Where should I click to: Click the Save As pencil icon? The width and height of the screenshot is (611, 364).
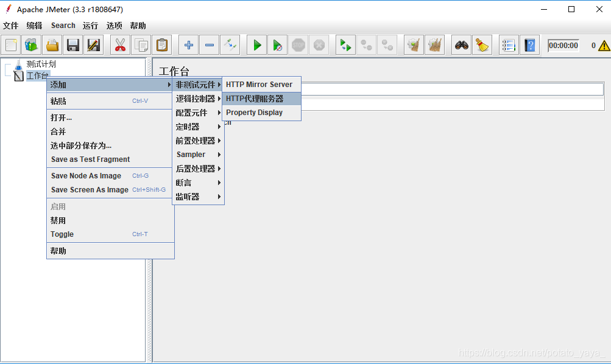(94, 45)
